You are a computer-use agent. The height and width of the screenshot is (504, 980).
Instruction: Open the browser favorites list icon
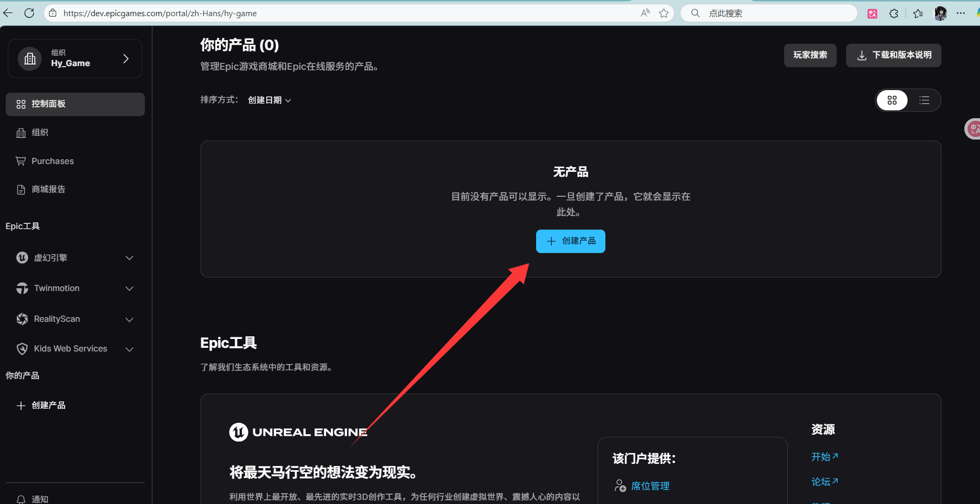coord(918,14)
